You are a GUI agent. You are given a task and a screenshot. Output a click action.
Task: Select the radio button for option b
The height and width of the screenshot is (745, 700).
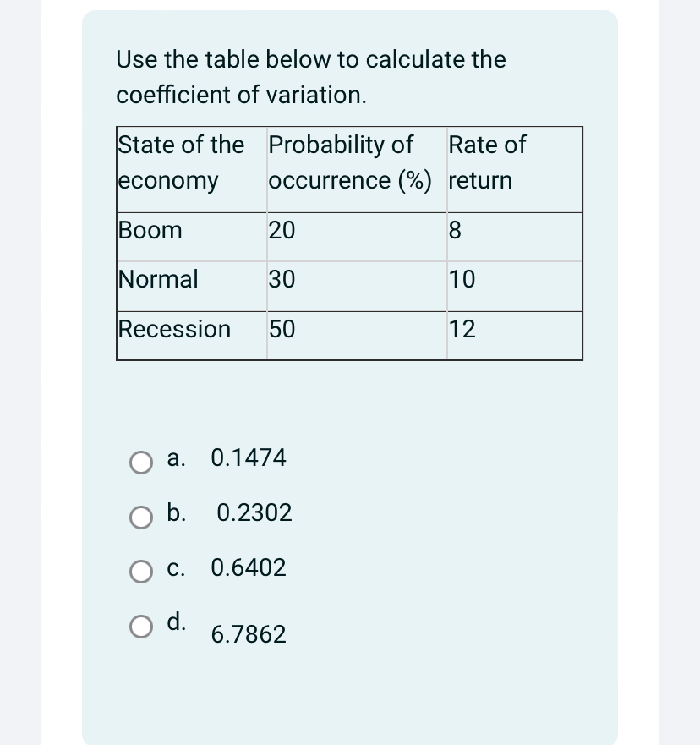tap(142, 518)
